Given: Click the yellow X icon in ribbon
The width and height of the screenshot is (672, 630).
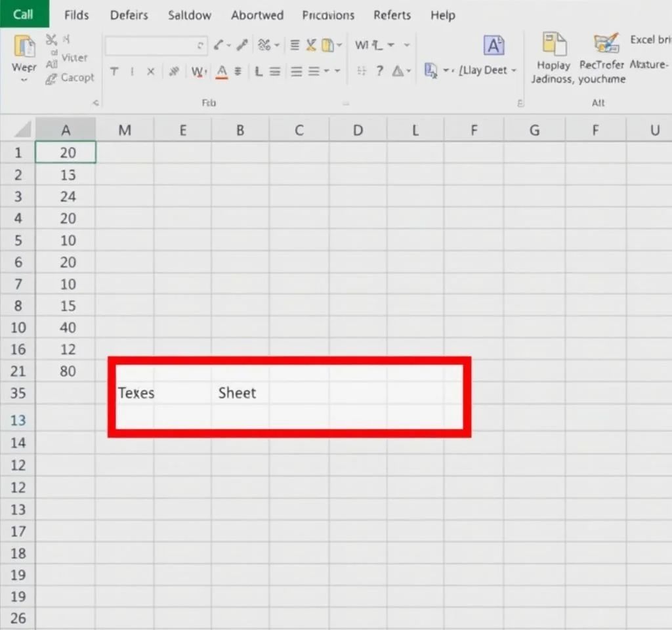Looking at the screenshot, I should pos(311,45).
